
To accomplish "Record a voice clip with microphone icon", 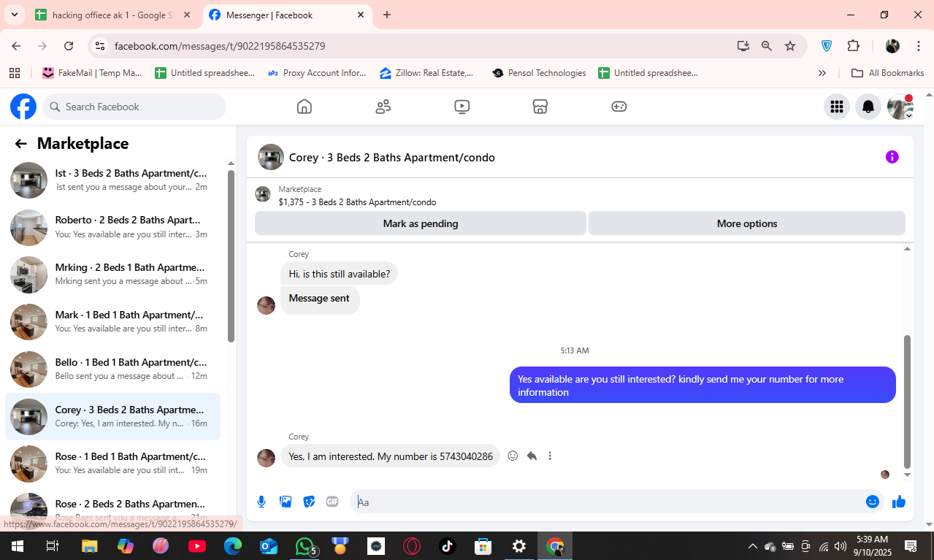I will pos(261,502).
